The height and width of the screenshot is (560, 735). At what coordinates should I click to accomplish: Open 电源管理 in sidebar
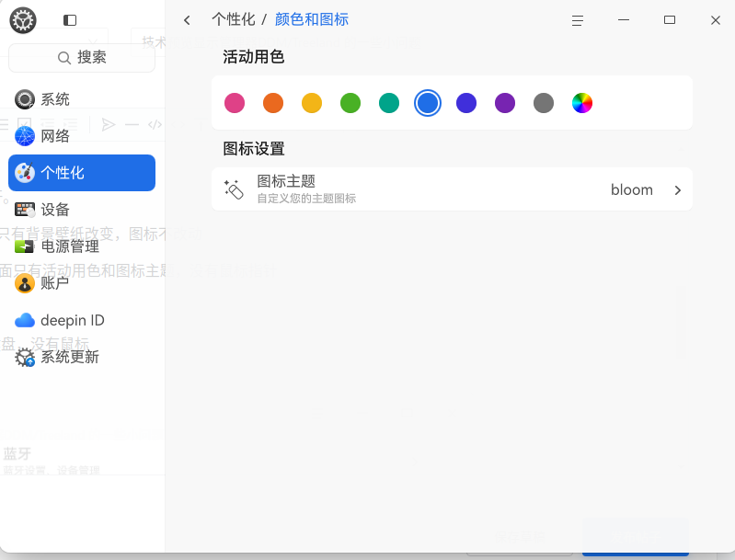click(82, 246)
